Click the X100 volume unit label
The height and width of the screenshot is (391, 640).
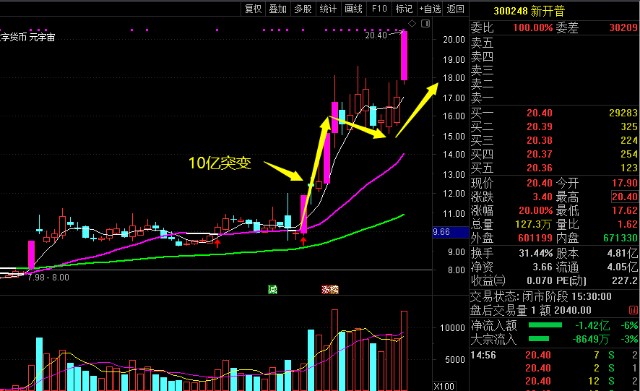(443, 386)
